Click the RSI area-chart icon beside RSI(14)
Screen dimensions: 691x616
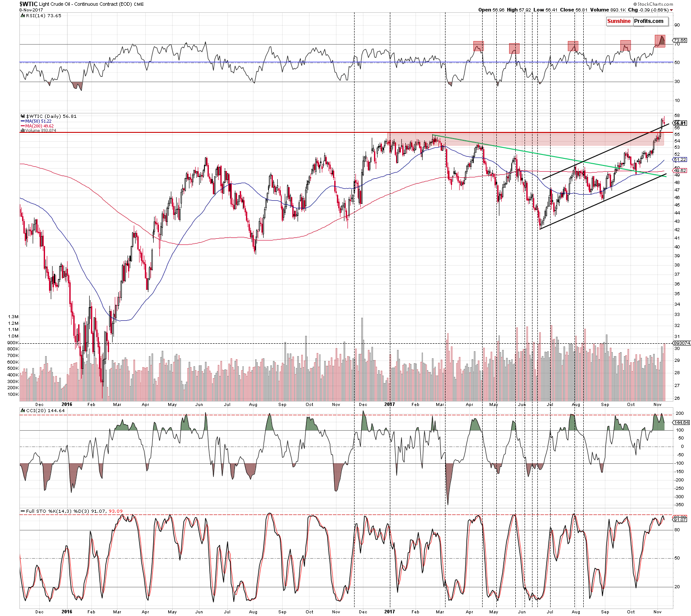pos(23,15)
